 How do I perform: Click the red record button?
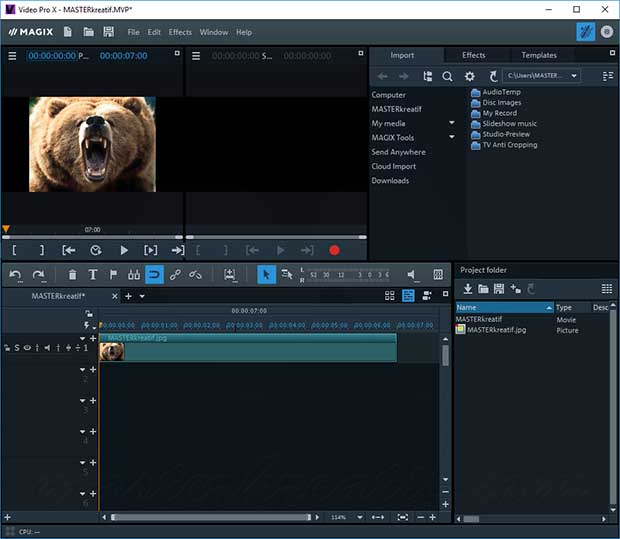334,250
